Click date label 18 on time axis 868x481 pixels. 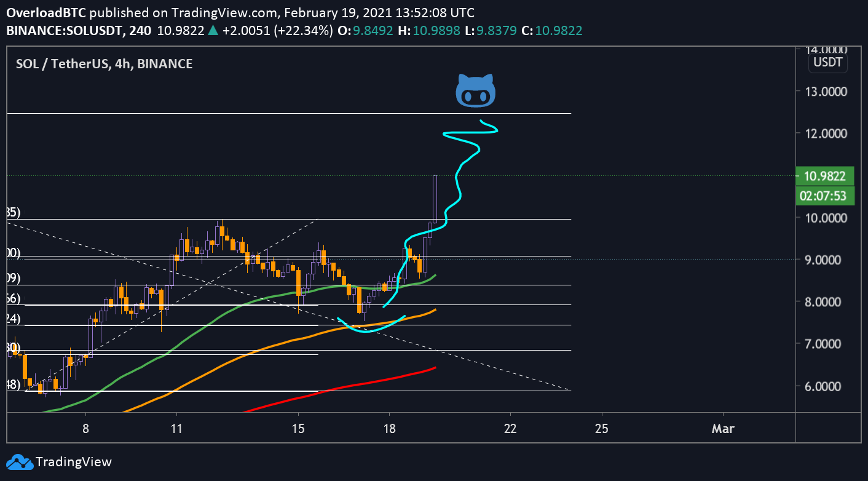[x=389, y=429]
